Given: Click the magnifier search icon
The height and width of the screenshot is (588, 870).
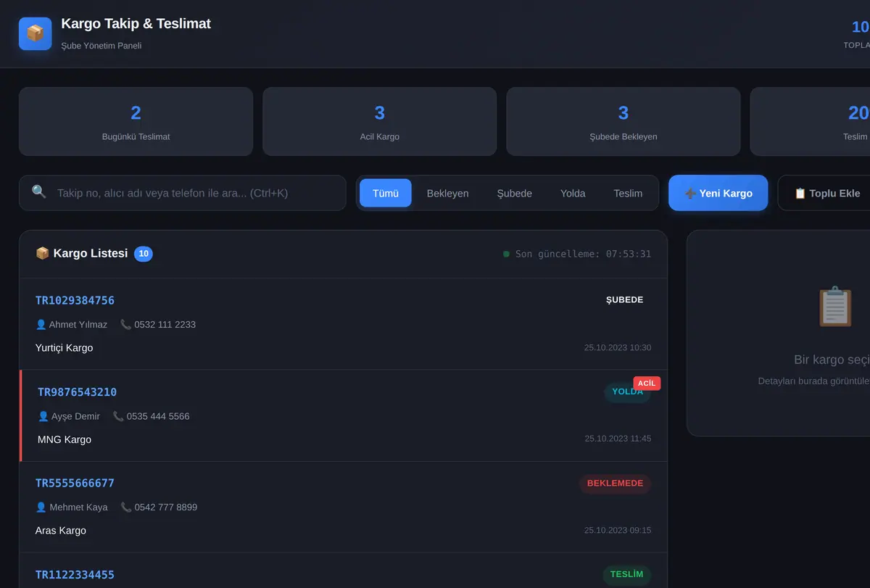Looking at the screenshot, I should (39, 192).
